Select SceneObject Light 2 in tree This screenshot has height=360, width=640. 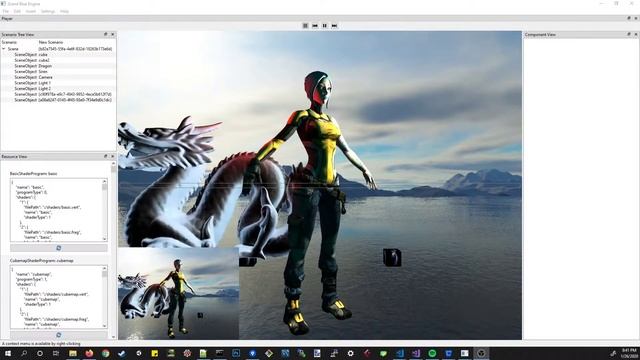(x=58, y=89)
